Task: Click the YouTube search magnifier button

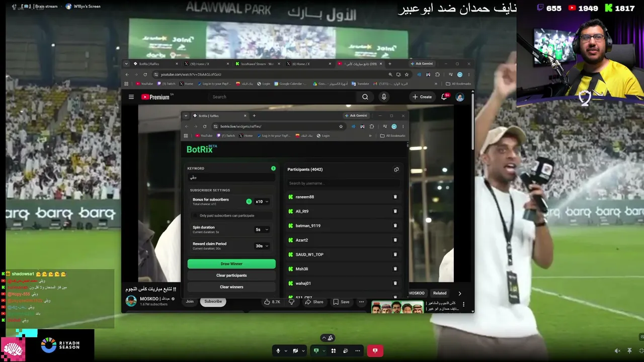Action: tap(365, 97)
